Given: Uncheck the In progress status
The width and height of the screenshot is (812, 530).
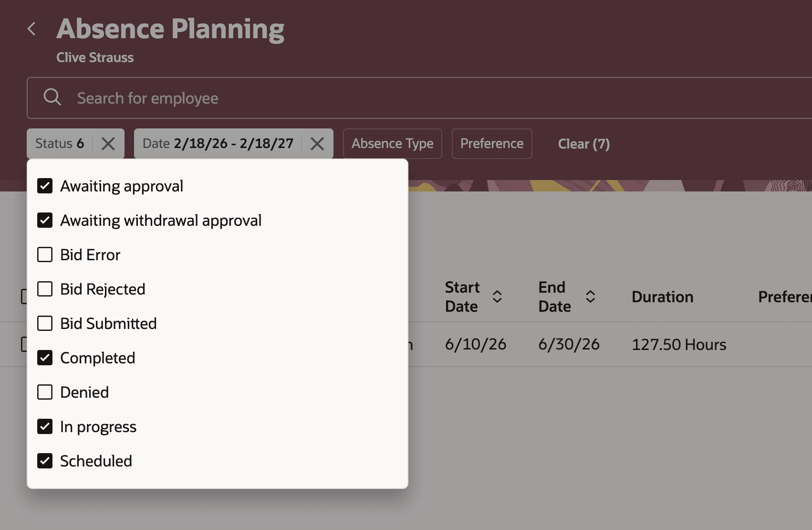Looking at the screenshot, I should click(44, 426).
